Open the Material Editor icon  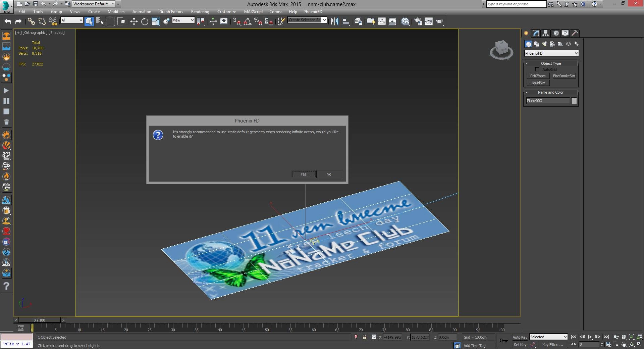(405, 21)
